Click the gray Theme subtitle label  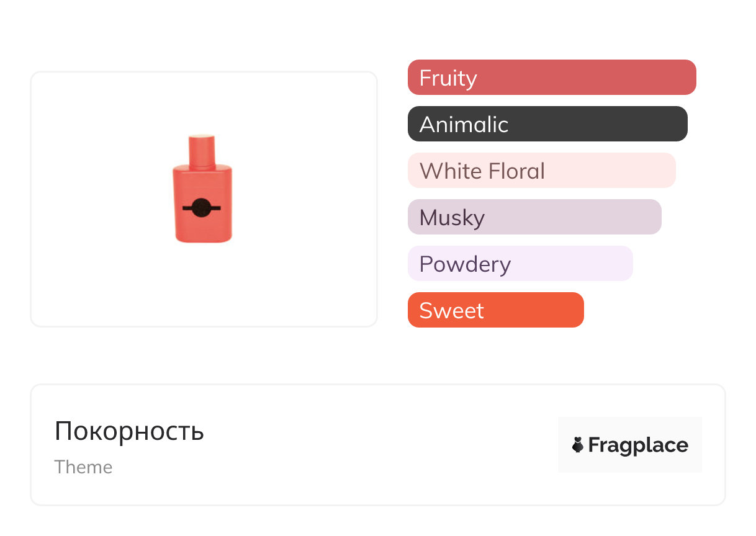point(83,467)
